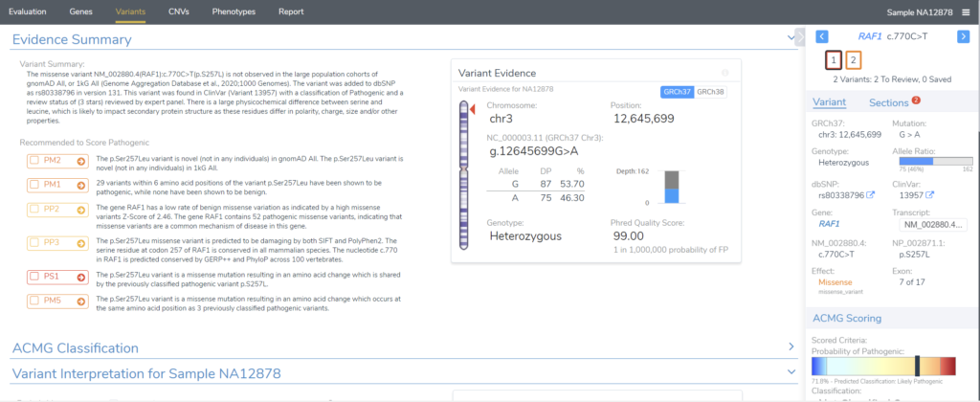The image size is (980, 402).
Task: Open the hamburger menu next to Sample NA12878
Action: (966, 12)
